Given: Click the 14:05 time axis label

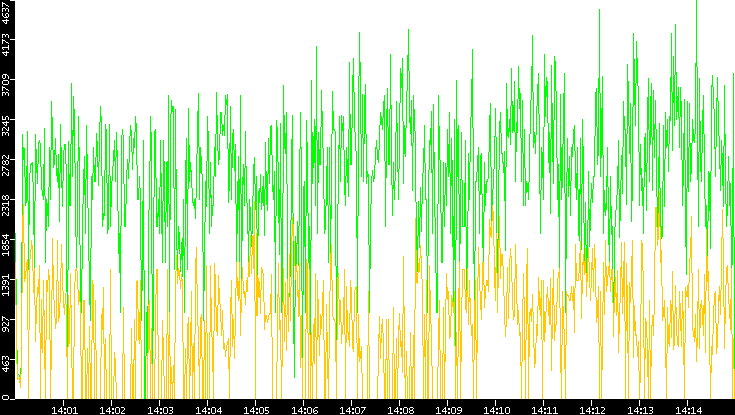Looking at the screenshot, I should point(256,410).
